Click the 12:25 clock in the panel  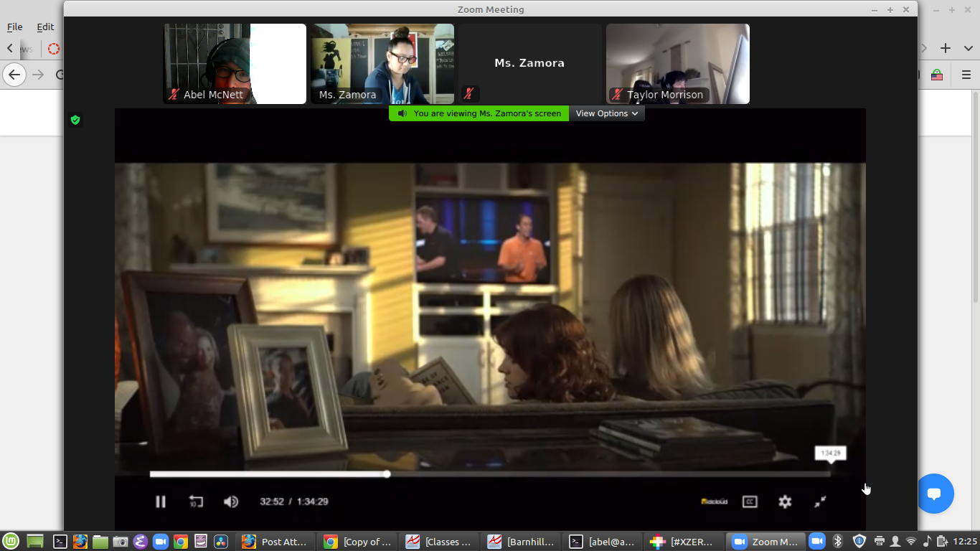click(966, 542)
